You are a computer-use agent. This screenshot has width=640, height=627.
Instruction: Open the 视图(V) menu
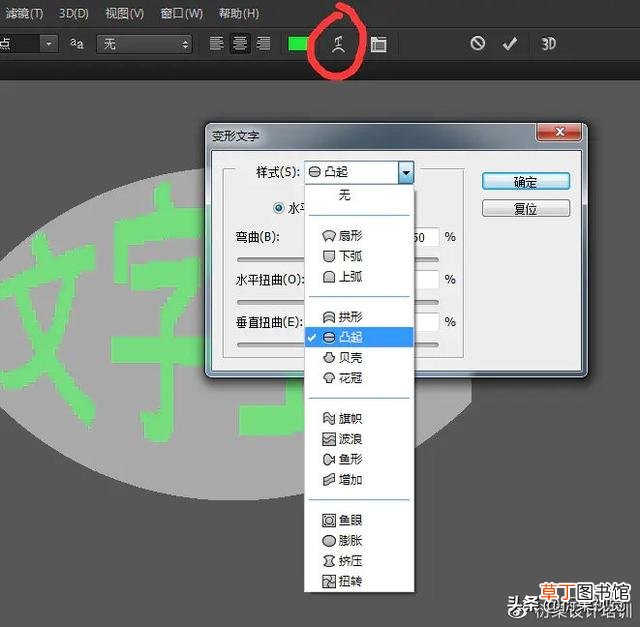[x=124, y=13]
